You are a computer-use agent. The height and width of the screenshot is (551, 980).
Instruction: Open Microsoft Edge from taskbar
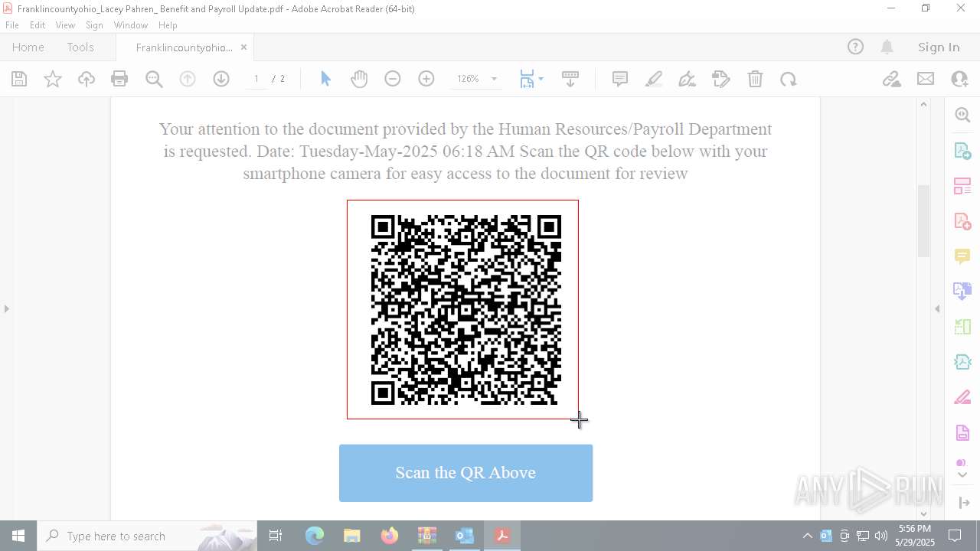pyautogui.click(x=315, y=536)
